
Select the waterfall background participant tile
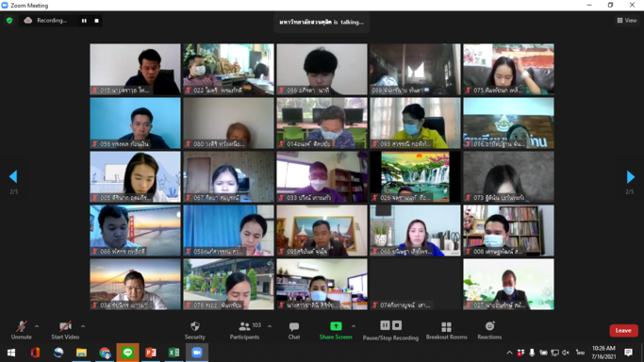pyautogui.click(x=415, y=177)
